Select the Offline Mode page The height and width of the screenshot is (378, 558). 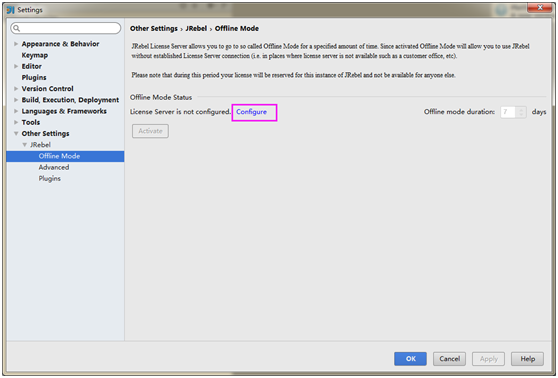pos(65,156)
